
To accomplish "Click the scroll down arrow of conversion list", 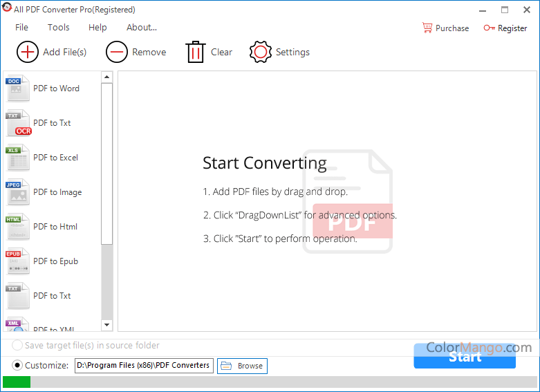I will (x=106, y=325).
